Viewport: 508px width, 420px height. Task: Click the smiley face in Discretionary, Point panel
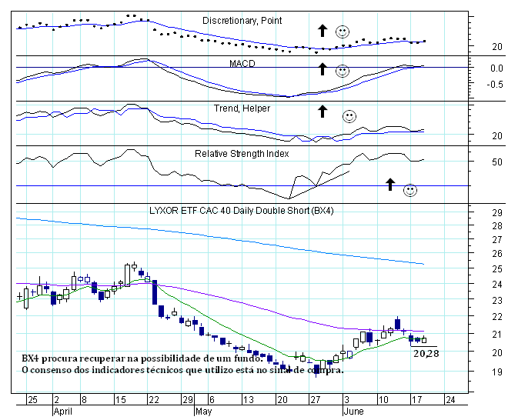point(342,32)
